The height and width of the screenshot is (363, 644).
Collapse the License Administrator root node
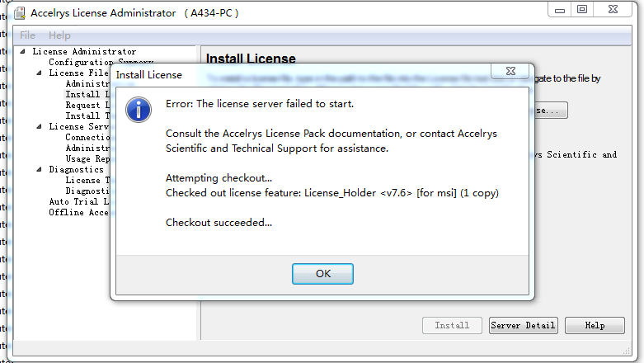(x=24, y=52)
